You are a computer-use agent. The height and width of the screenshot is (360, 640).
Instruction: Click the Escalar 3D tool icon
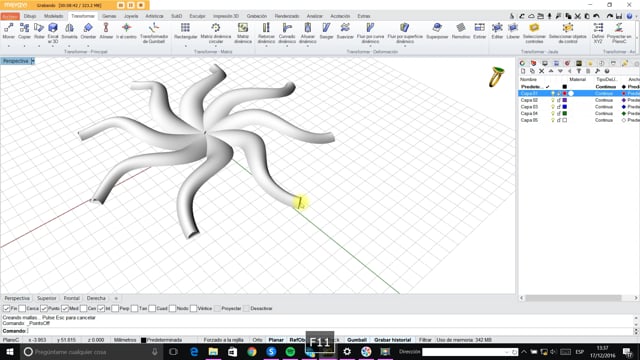tap(53, 28)
